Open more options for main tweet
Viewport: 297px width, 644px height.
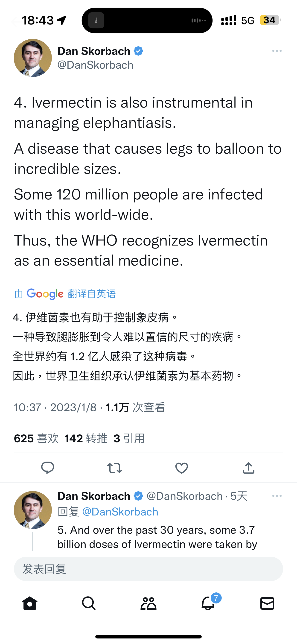tap(277, 51)
